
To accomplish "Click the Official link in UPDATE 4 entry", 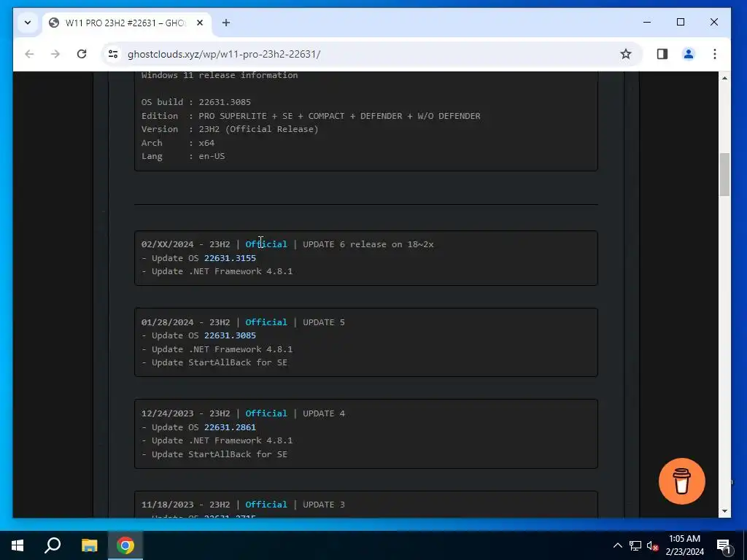I will 266,413.
